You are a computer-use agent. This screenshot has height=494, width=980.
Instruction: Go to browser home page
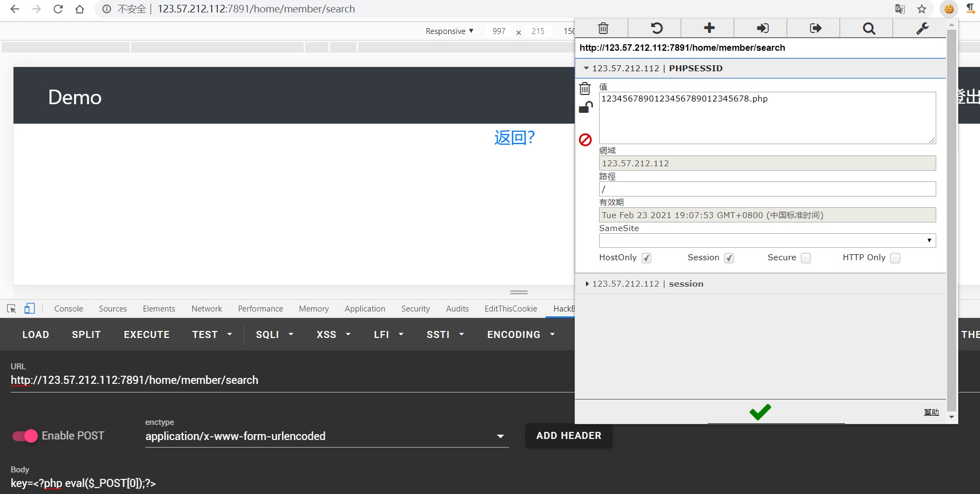pos(79,9)
